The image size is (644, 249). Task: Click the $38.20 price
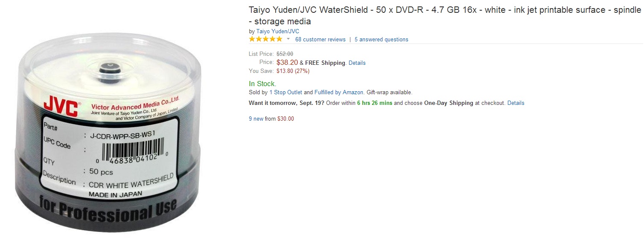point(287,63)
